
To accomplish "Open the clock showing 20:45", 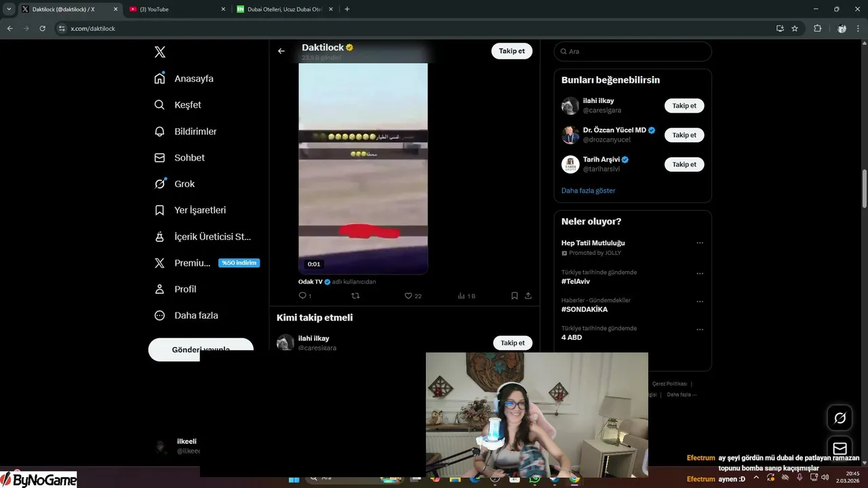I will click(848, 477).
